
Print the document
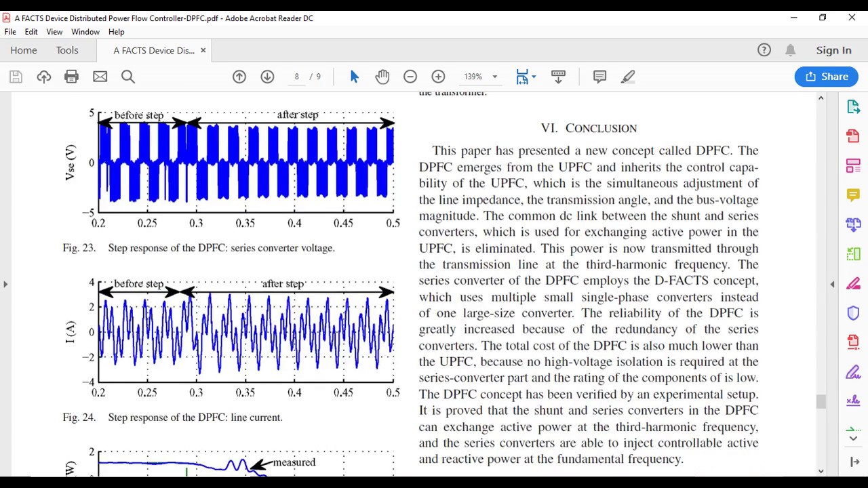[x=71, y=77]
